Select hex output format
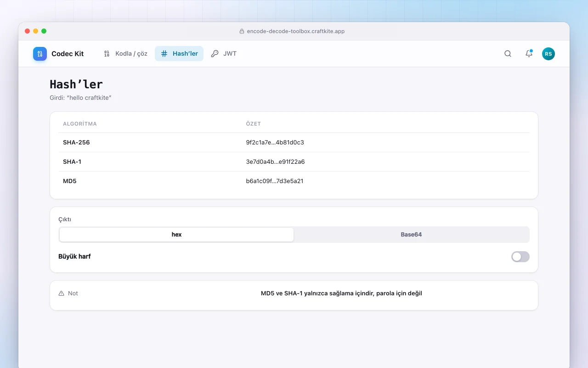This screenshot has width=588, height=368. pos(176,235)
